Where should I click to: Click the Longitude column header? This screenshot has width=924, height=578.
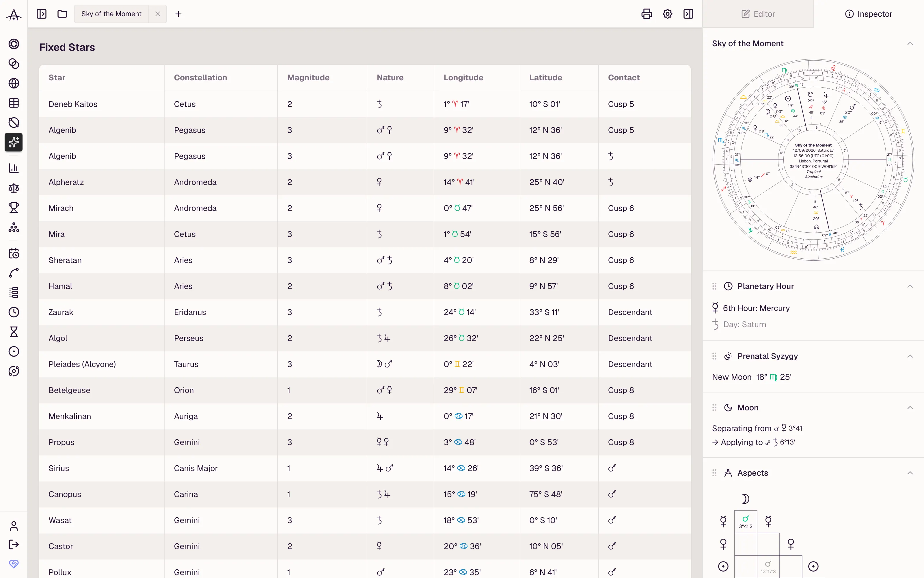click(x=463, y=78)
